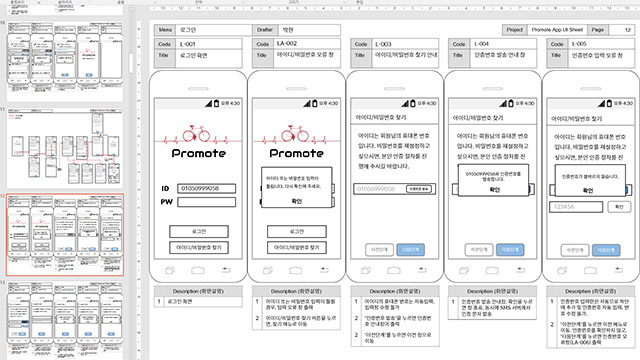The image size is (640, 360).
Task: Click battery icon on L-003 phone status bar
Action: pos(413,103)
